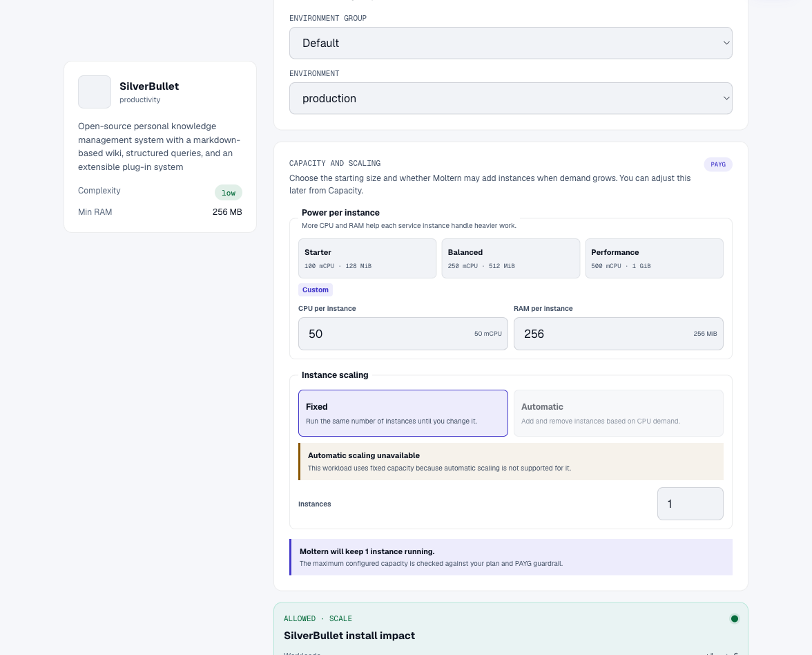Click the green status dot on install impact
Image resolution: width=812 pixels, height=655 pixels.
pos(735,619)
